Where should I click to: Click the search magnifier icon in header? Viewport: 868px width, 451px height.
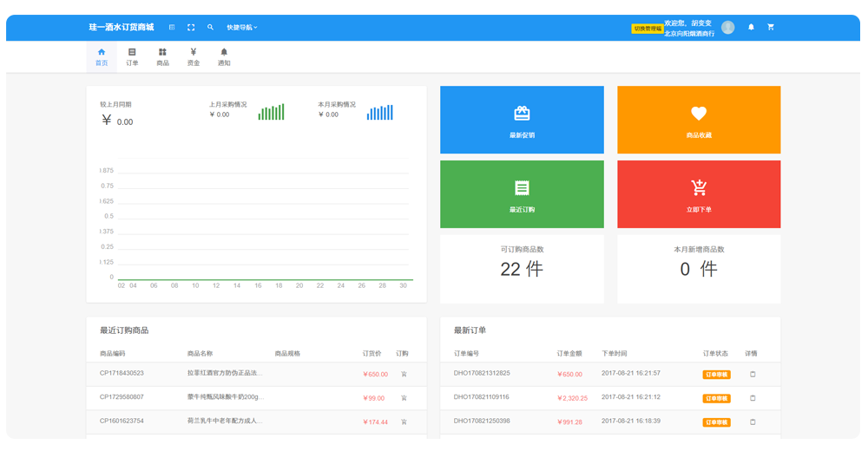(x=210, y=27)
